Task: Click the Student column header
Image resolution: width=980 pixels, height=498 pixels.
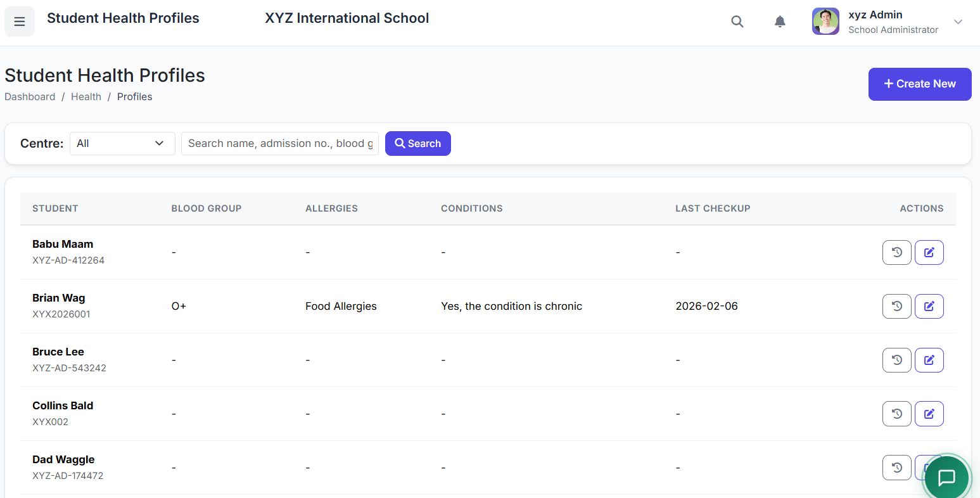Action: click(55, 208)
